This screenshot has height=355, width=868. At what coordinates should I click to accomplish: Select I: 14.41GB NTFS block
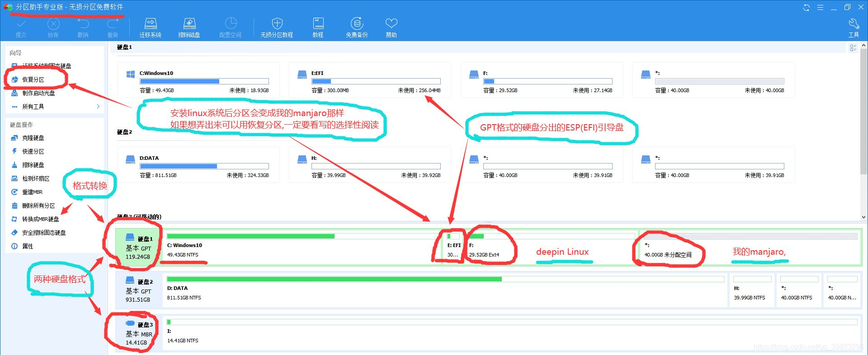512,332
